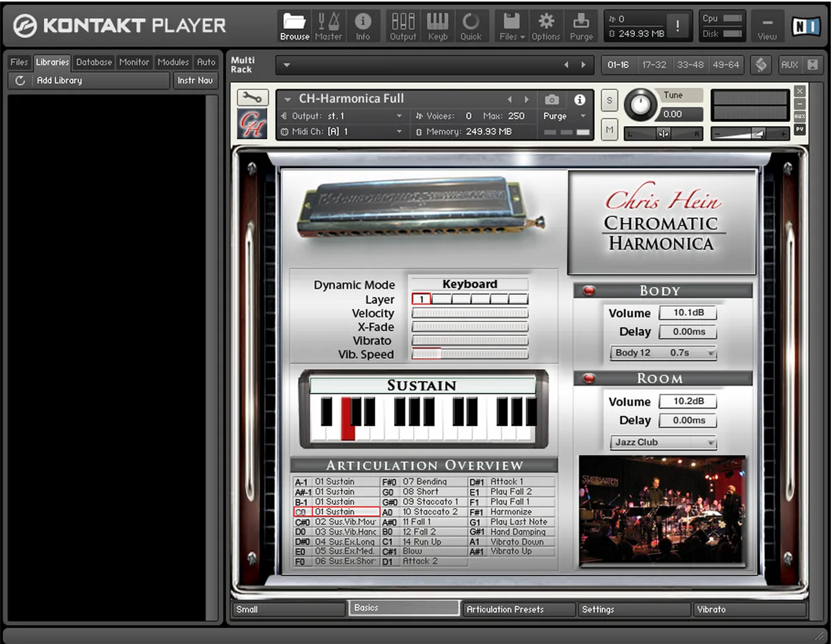Minimize the instrument header with the minus button
831x644 pixels.
point(800,103)
